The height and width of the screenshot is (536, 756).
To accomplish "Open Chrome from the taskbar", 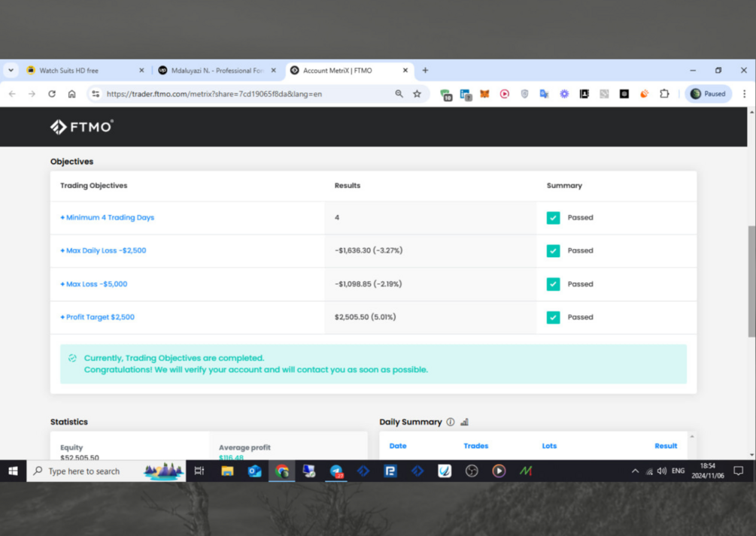I will click(282, 471).
